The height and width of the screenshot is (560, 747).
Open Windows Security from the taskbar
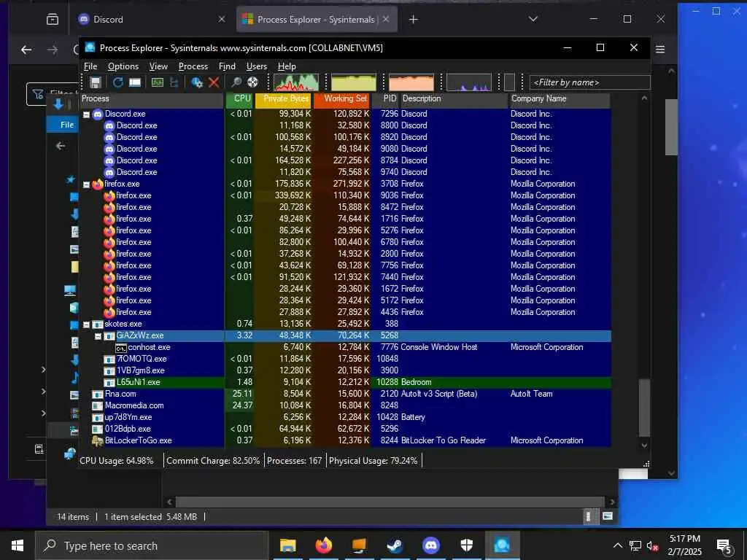[x=466, y=545]
